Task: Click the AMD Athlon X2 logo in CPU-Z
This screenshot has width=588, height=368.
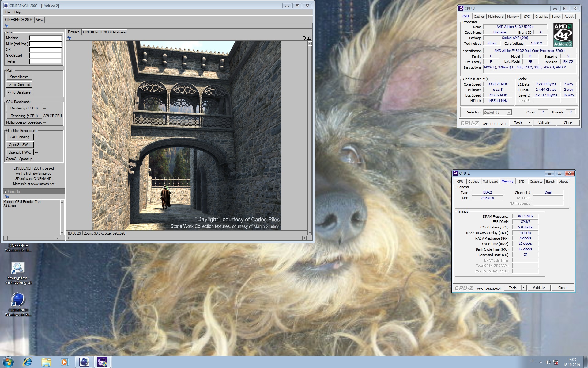Action: click(x=563, y=35)
